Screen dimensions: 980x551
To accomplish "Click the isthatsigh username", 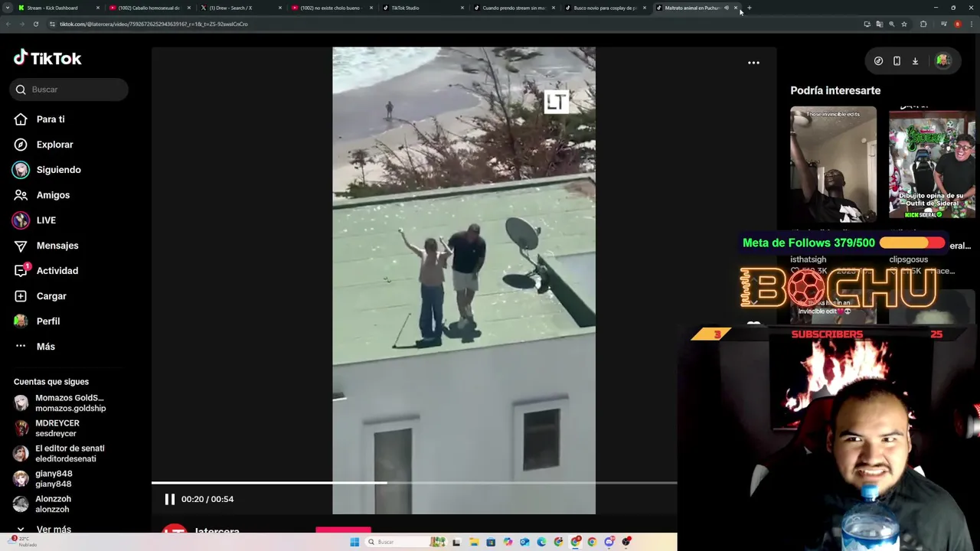I will pos(808,259).
